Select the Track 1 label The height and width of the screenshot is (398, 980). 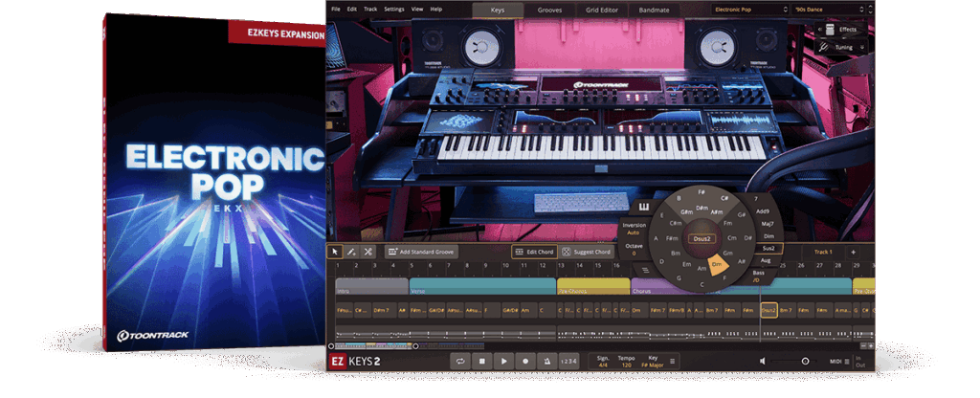pyautogui.click(x=823, y=252)
